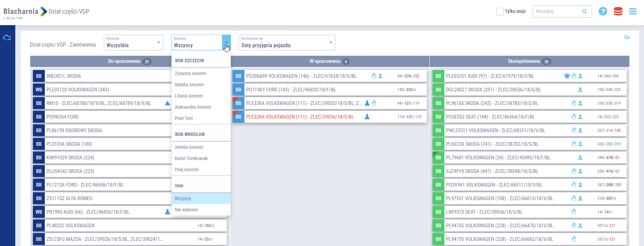
Task: Click the Blacharnia logo in header
Action: (x=21, y=12)
